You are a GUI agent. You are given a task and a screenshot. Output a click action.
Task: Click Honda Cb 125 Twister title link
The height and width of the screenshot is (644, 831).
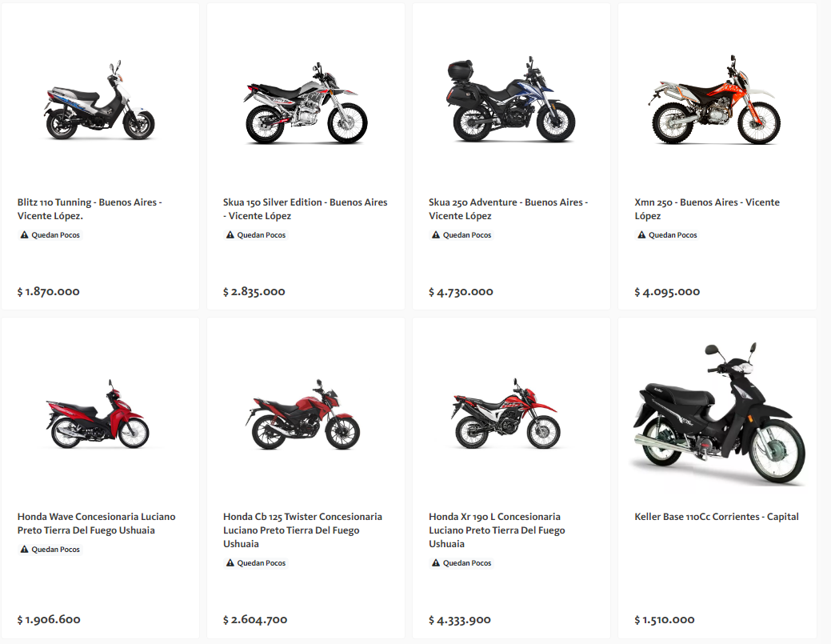pos(302,530)
